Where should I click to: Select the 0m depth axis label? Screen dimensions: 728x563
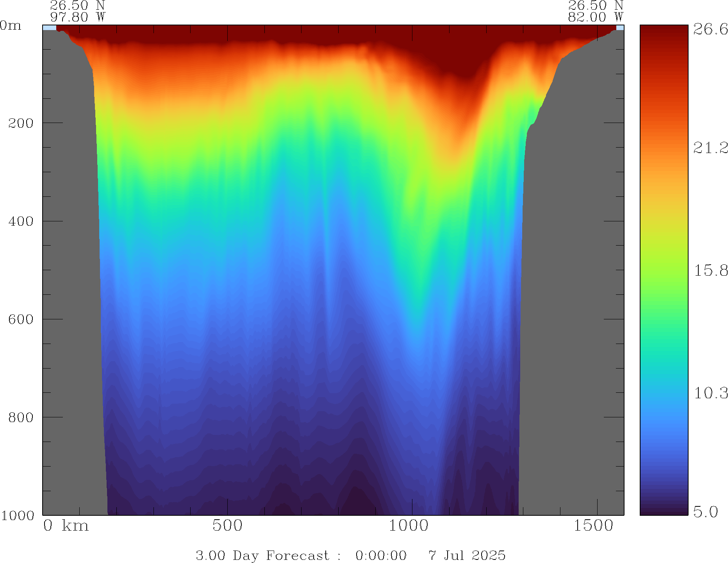[x=11, y=26]
